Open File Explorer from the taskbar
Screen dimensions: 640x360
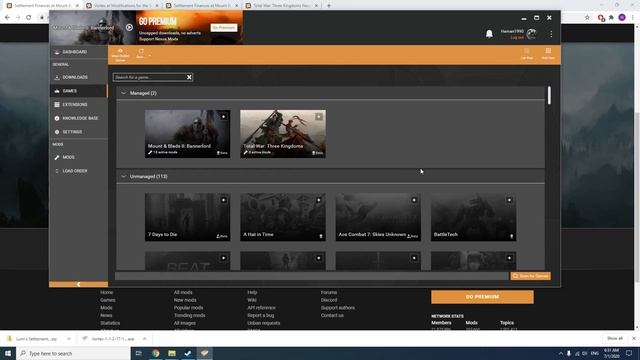tap(172, 353)
